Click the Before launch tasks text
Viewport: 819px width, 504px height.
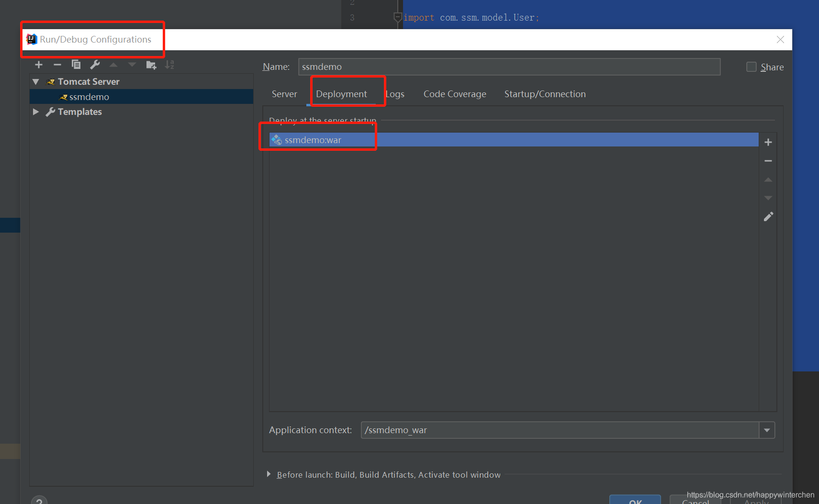389,475
